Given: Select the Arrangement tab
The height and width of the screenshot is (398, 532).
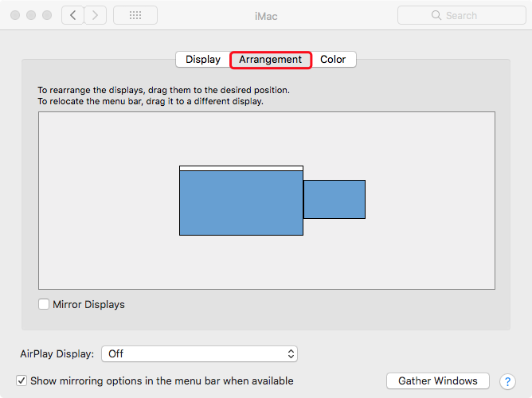Looking at the screenshot, I should (271, 60).
